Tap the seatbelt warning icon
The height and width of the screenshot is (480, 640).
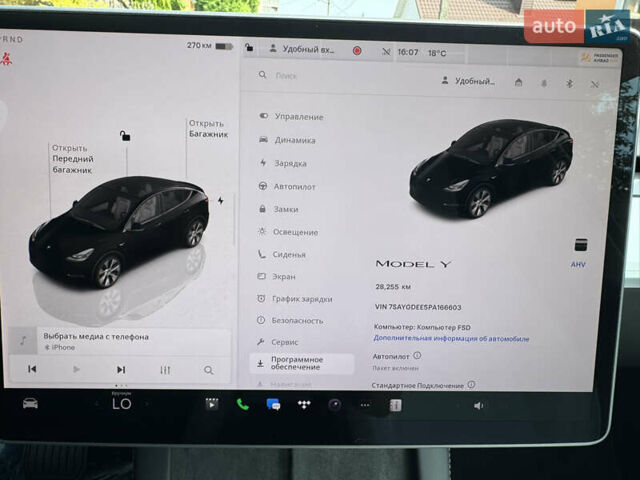click(x=6, y=59)
